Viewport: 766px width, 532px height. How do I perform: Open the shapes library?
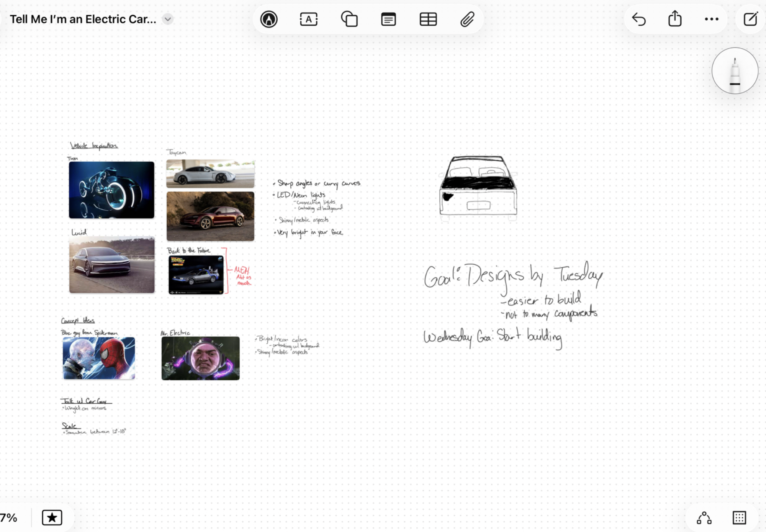pyautogui.click(x=349, y=19)
